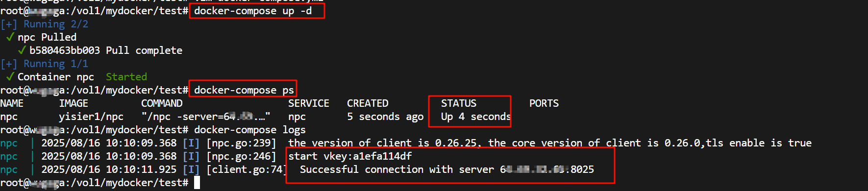Click the highlighted docker-compose ps command
This screenshot has height=191, width=868.
coord(244,90)
